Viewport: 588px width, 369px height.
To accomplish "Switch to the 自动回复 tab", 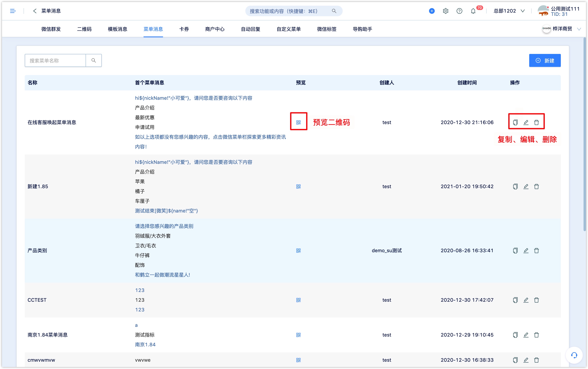I will (x=250, y=29).
